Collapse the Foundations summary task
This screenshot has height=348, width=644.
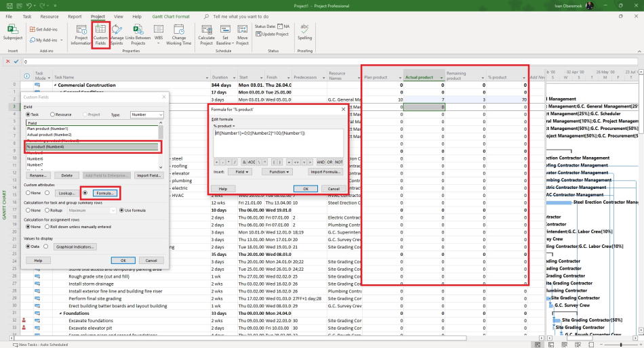(61, 313)
